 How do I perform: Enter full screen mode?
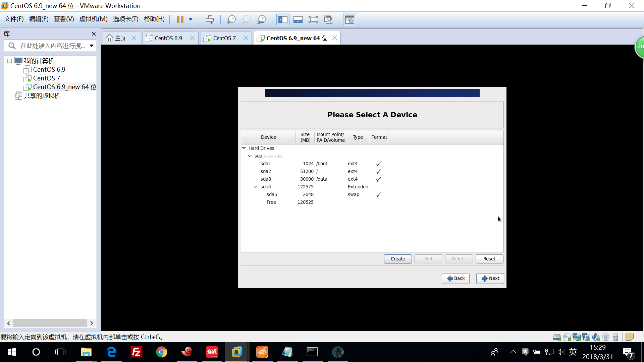click(x=313, y=19)
